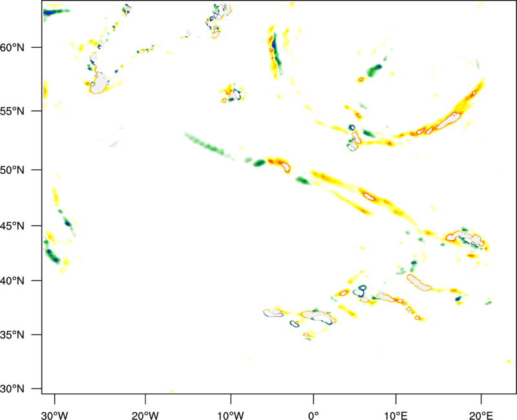Click the 45°N latitude label
The width and height of the screenshot is (517, 420).
pos(12,226)
